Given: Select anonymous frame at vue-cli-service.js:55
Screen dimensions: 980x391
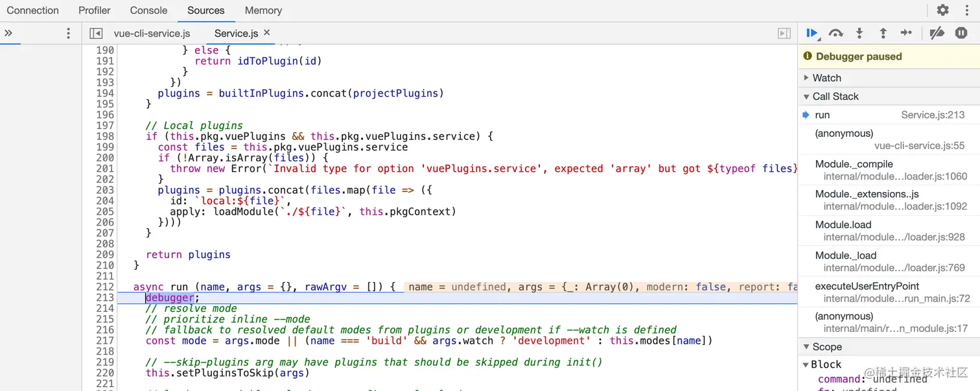Looking at the screenshot, I should (x=889, y=139).
